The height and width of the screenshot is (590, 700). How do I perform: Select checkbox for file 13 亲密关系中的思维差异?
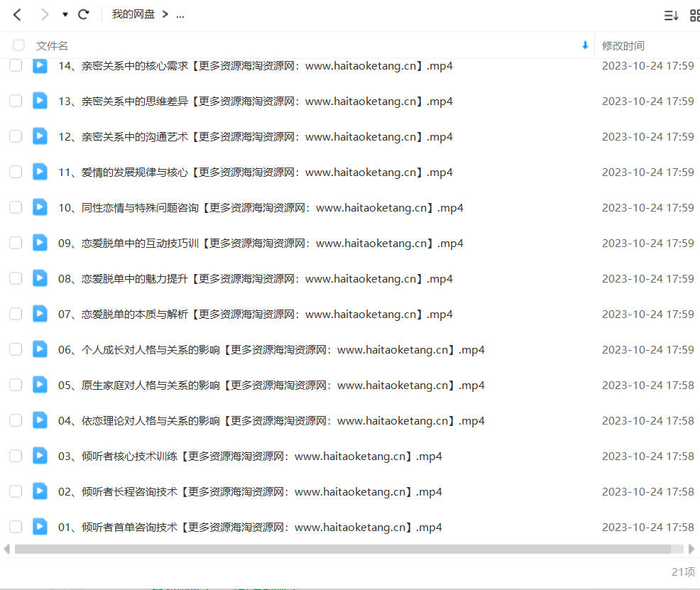tap(16, 101)
